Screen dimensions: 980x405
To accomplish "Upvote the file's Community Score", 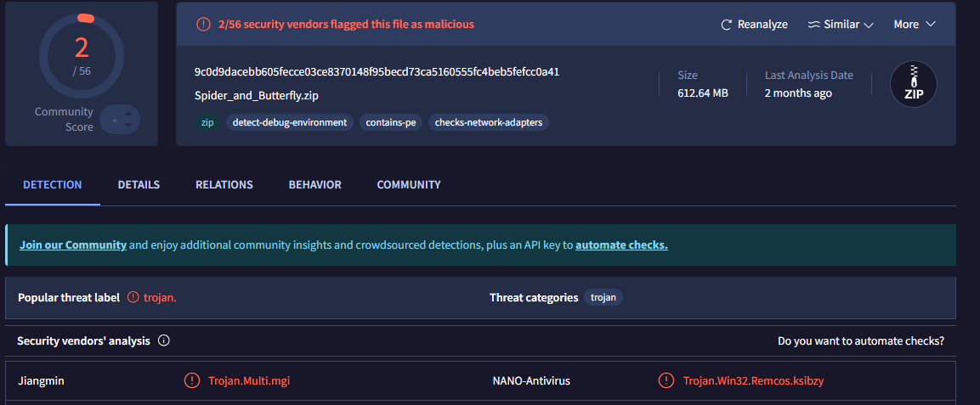I will tap(128, 113).
